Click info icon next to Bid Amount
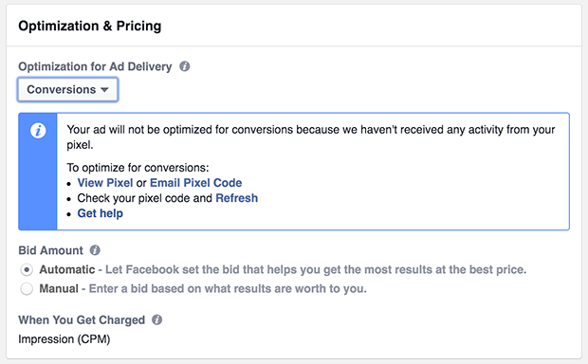The image size is (588, 364). click(x=95, y=250)
